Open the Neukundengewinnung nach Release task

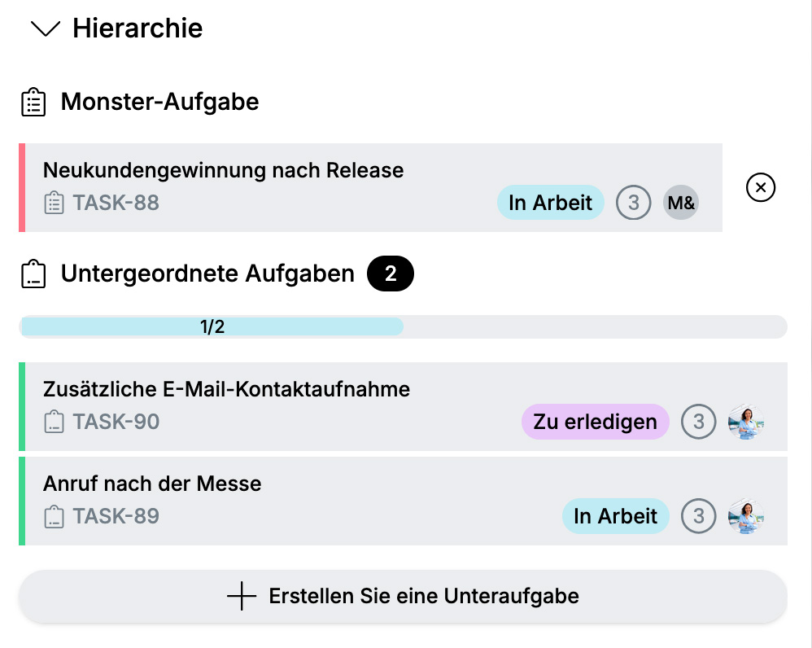tap(370, 187)
